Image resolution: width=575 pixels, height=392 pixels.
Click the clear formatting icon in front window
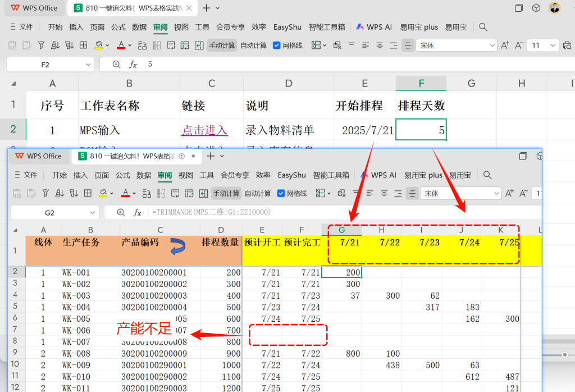(342, 193)
